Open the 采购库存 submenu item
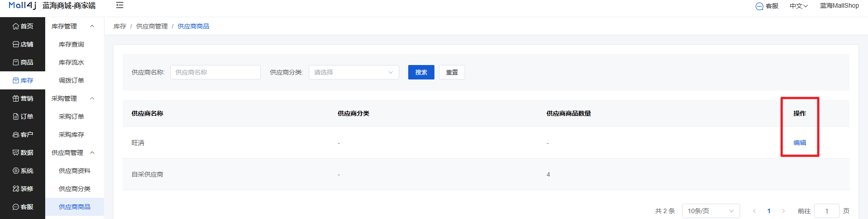Screen dimensions: 868x219 click(75, 135)
